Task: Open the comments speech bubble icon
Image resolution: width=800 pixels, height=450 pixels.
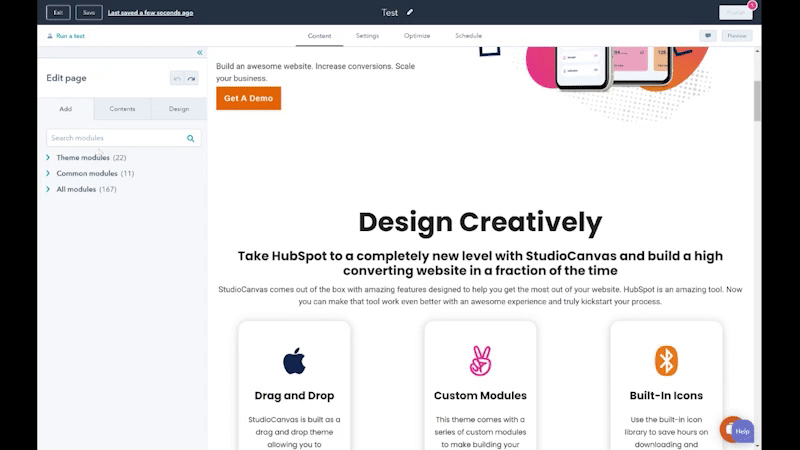Action: point(708,36)
